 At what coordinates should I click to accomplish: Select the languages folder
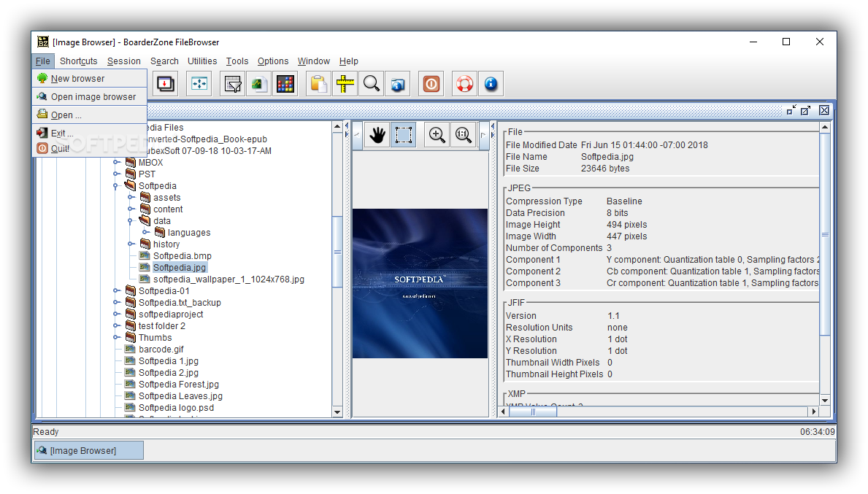189,233
